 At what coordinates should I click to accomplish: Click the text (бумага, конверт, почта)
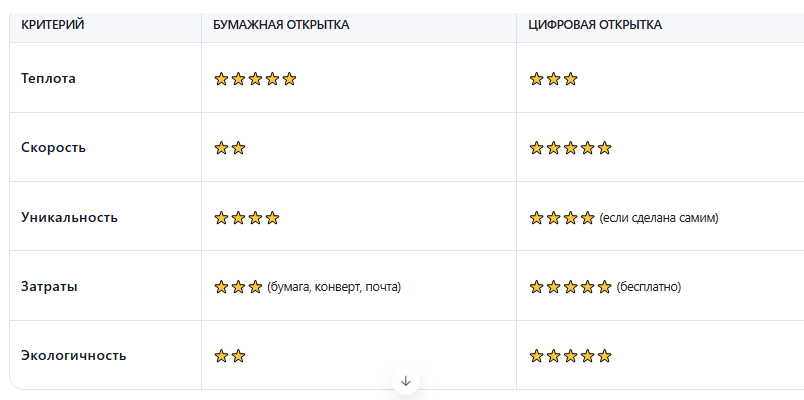[x=334, y=287]
